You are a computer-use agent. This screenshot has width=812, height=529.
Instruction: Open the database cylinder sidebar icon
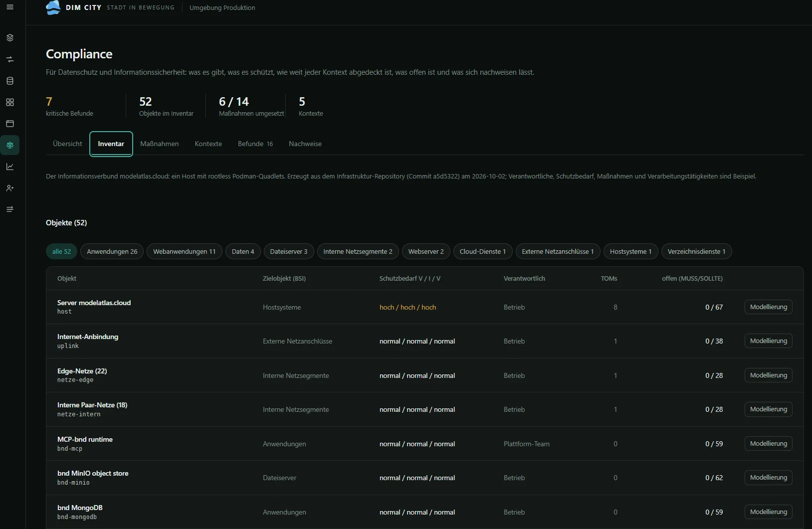pos(9,81)
